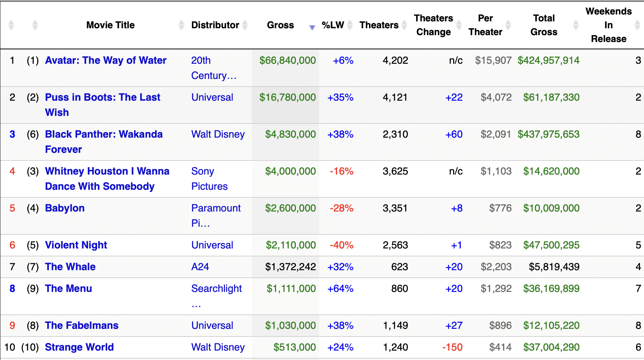Select the $4,830,000 gross value

tap(290, 134)
